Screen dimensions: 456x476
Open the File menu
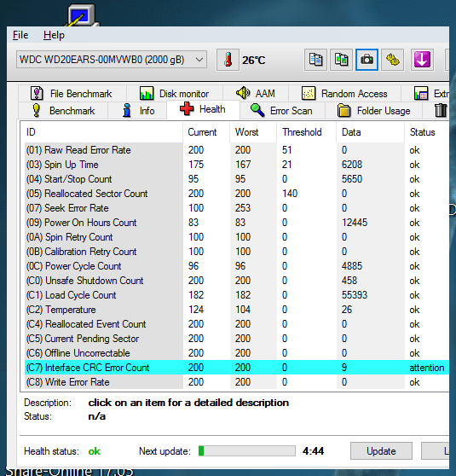tap(20, 35)
